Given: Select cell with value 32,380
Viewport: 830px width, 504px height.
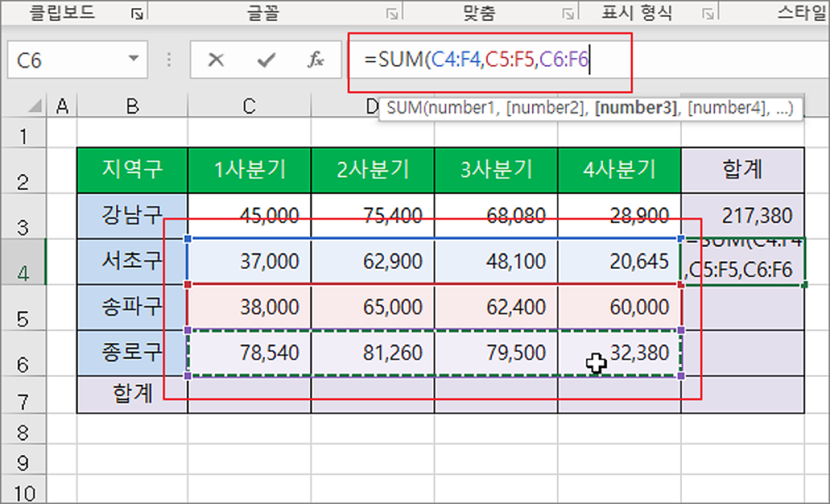Looking at the screenshot, I should pos(620,353).
